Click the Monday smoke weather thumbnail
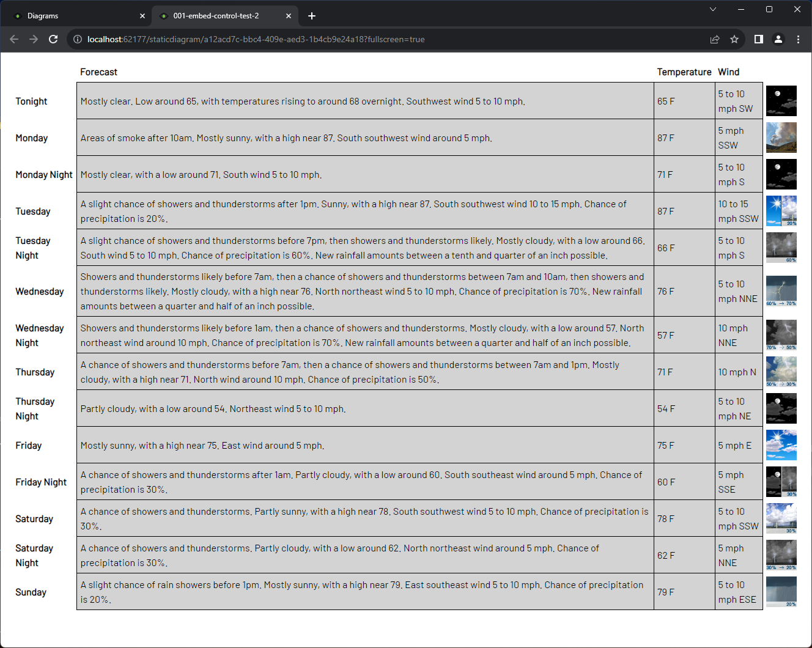Screen dimensions: 812x648 (x=781, y=137)
